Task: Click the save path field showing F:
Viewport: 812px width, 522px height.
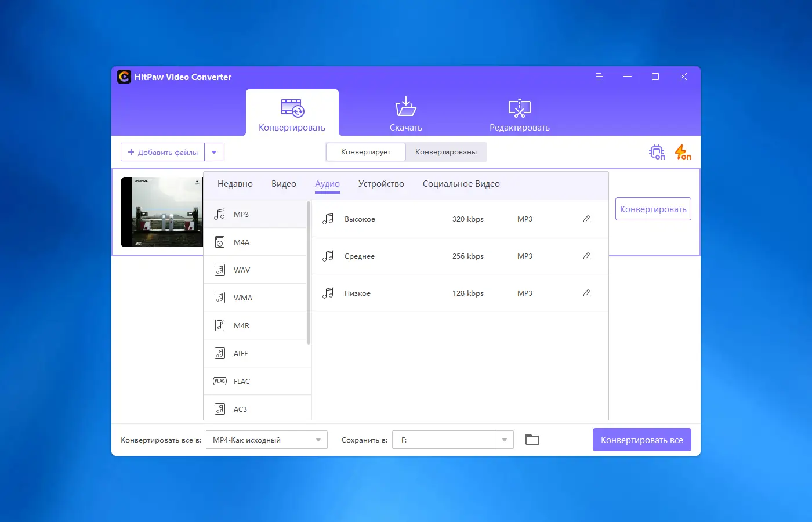Action: (444, 440)
